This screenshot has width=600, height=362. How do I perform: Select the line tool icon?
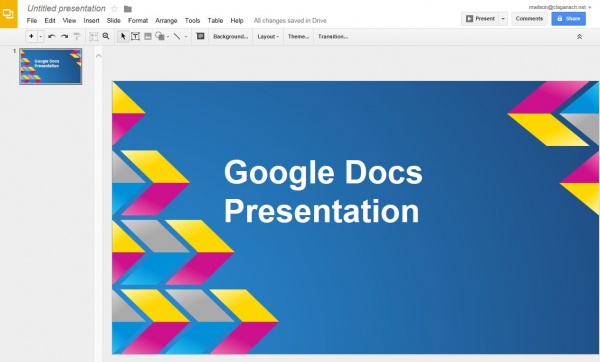(x=177, y=36)
